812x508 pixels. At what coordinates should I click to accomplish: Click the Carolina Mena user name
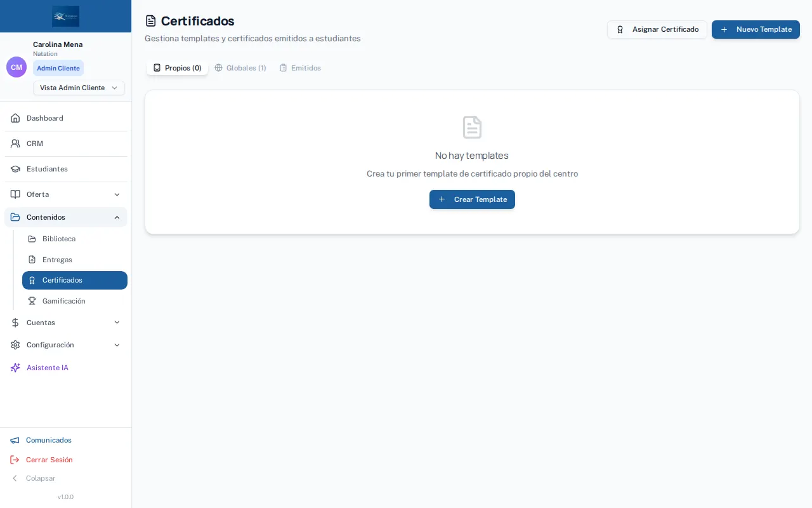(58, 44)
